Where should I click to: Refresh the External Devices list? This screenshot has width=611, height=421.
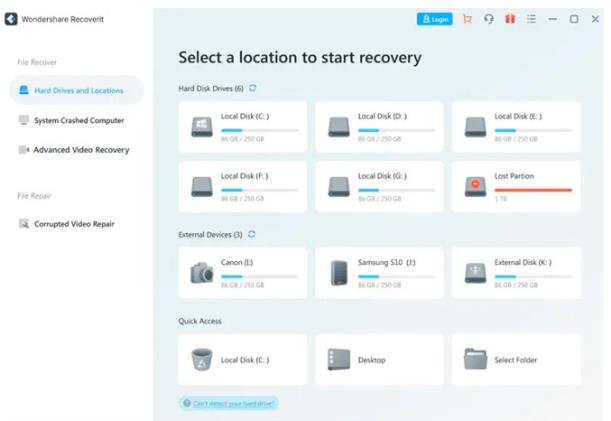252,235
